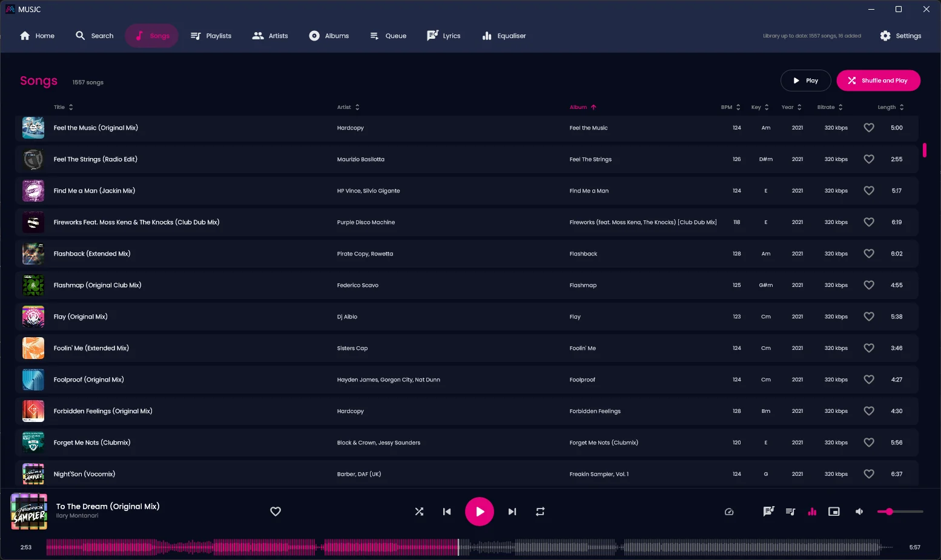The height and width of the screenshot is (560, 941).
Task: Click the Play button above the list
Action: click(805, 81)
